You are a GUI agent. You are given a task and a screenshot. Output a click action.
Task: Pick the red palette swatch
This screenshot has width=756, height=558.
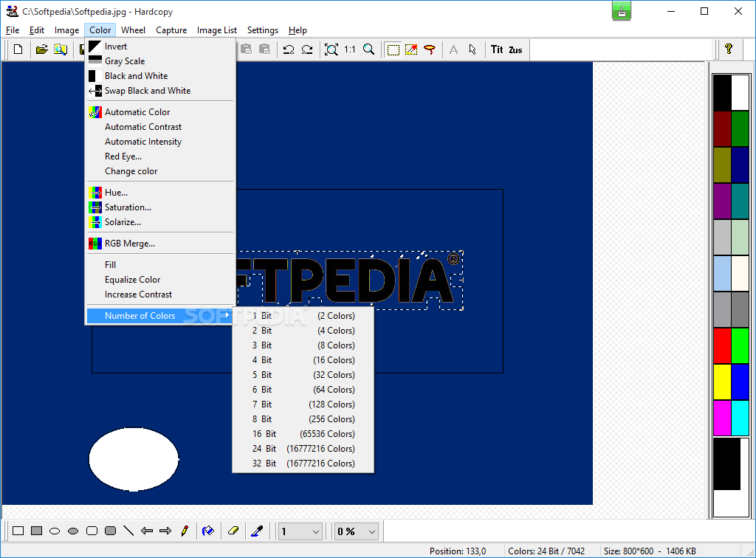tap(722, 345)
